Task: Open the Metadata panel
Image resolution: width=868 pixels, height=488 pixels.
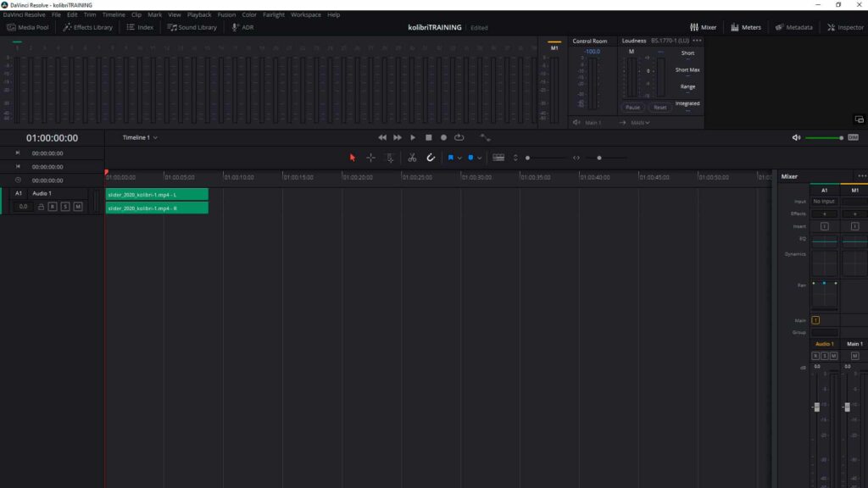Action: [793, 27]
